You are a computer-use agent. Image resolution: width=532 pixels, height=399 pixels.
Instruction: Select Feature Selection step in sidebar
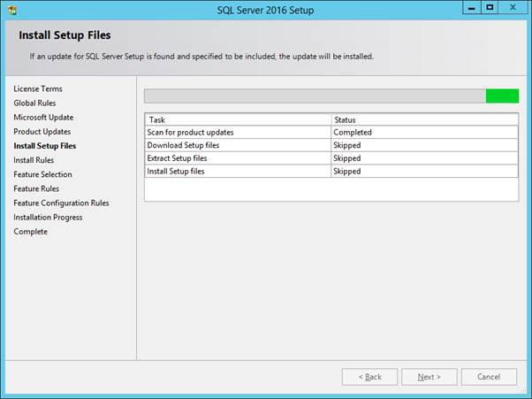coord(42,174)
